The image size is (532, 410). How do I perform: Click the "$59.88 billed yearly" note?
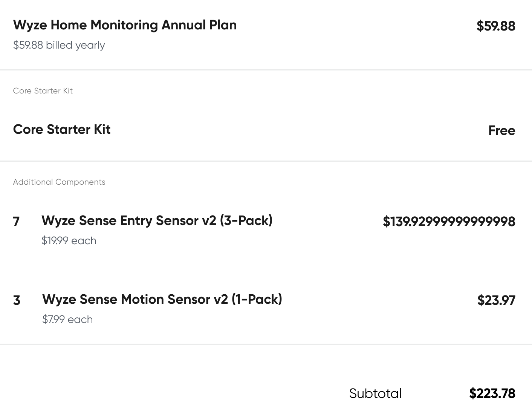59,45
